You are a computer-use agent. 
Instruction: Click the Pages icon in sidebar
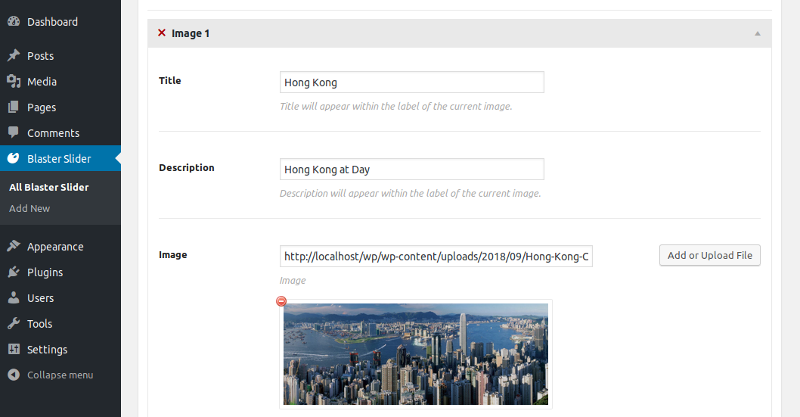pyautogui.click(x=14, y=107)
